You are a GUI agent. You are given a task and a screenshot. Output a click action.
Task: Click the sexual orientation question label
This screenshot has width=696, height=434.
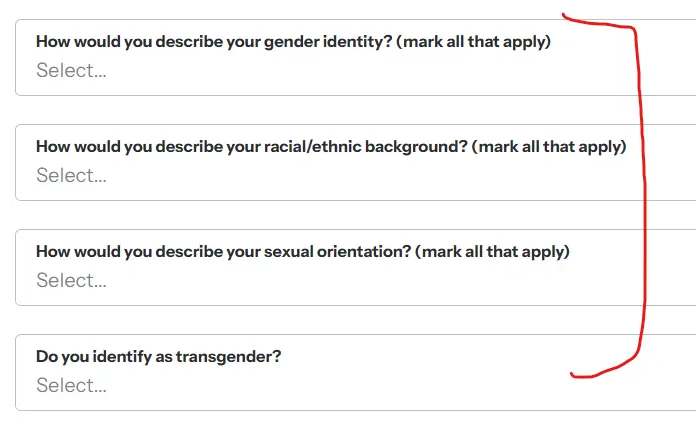pos(303,252)
